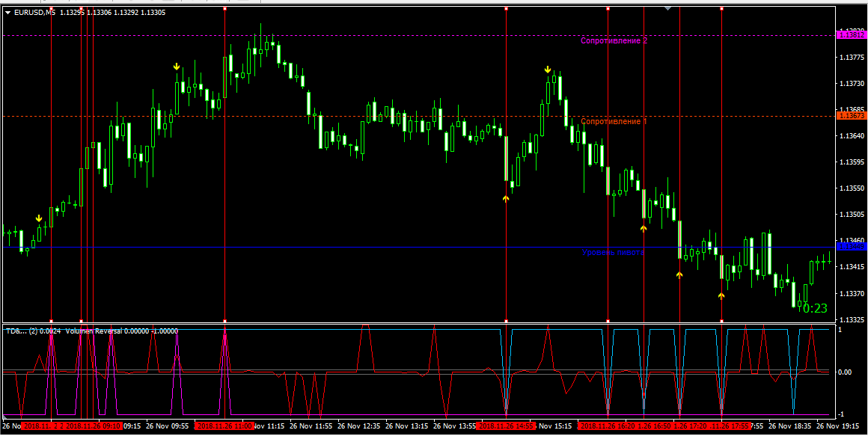Screen dimensions: 868x436
Task: Click the grey chart shift triangle on top edge
Action: point(667,9)
